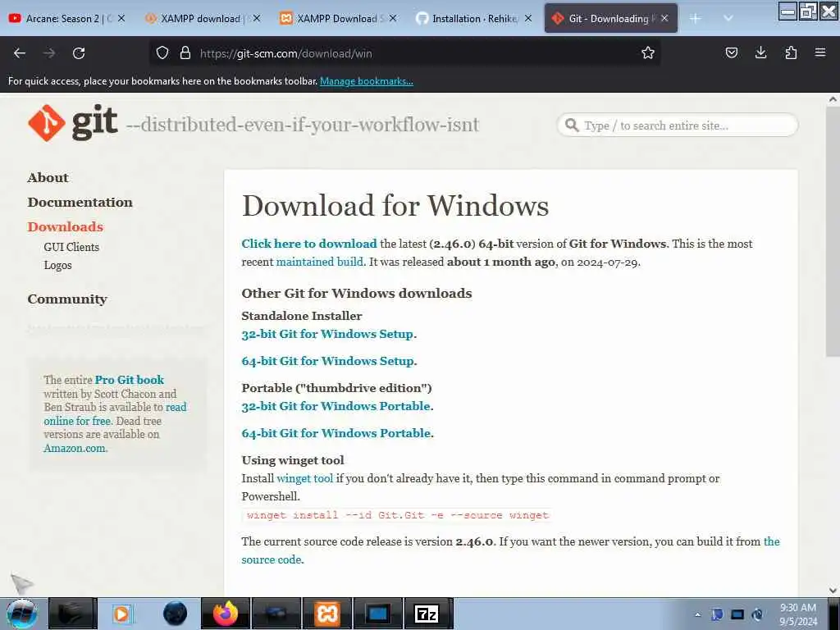Open the Downloads sidebar section
840x630 pixels.
point(66,227)
